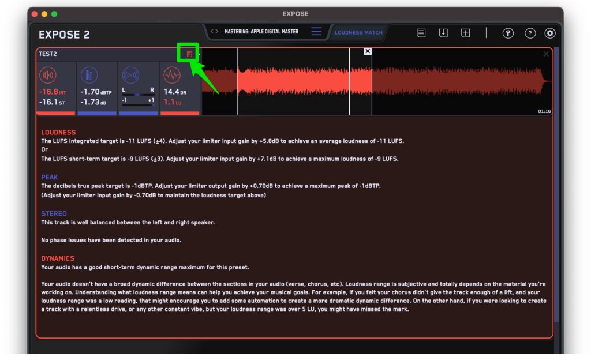This screenshot has height=364, width=591.
Task: Click inside the highlighted waveform selection
Action: (293, 82)
